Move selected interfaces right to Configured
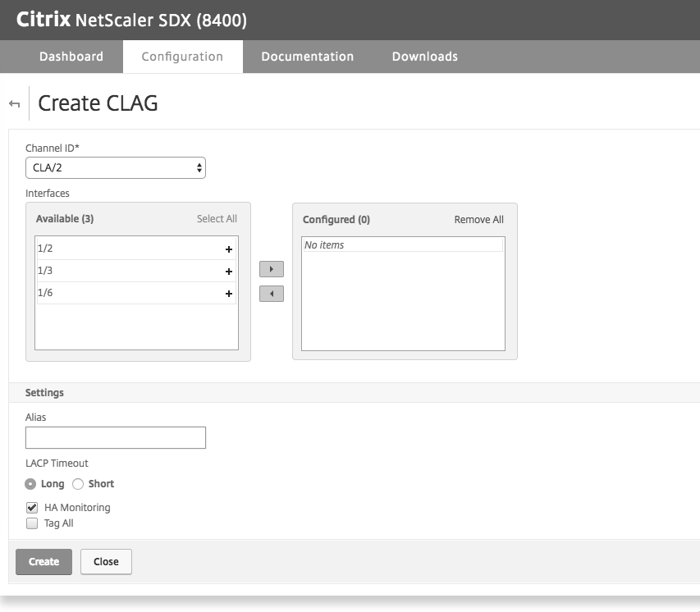This screenshot has height=612, width=700. [272, 269]
